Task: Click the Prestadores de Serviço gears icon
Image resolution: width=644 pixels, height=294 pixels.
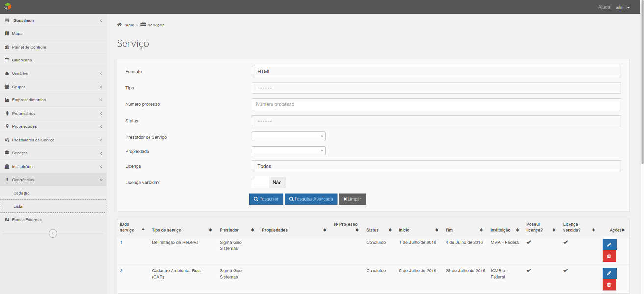Action: [7, 140]
